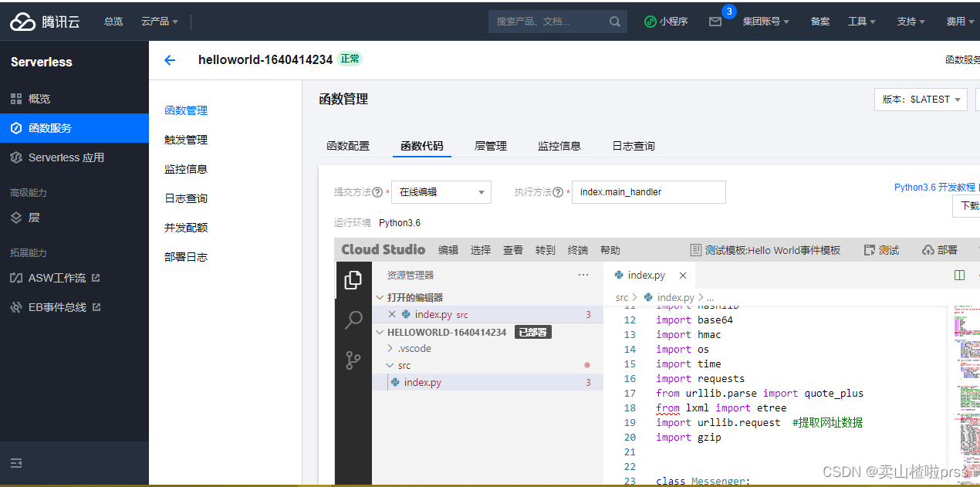
Task: Collapse the src folder
Action: 390,366
